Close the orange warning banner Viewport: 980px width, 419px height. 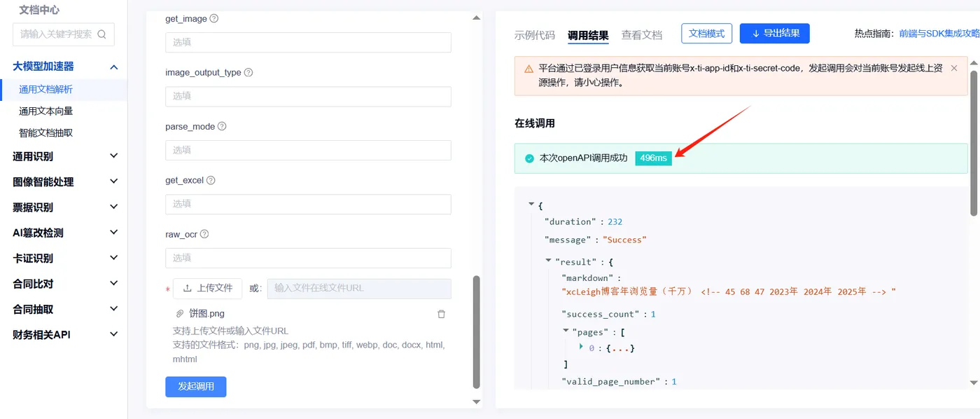point(954,69)
